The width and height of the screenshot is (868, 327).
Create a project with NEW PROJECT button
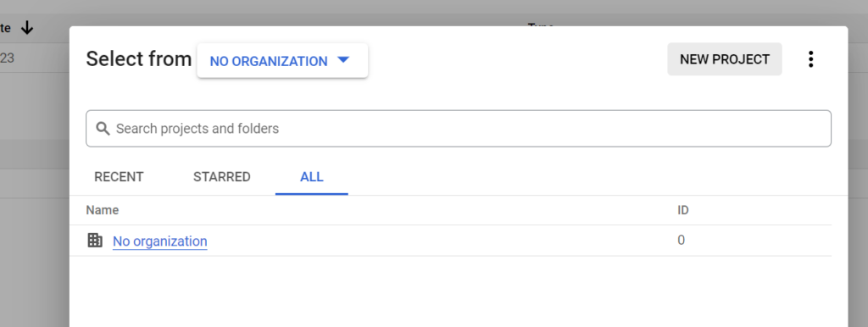725,59
